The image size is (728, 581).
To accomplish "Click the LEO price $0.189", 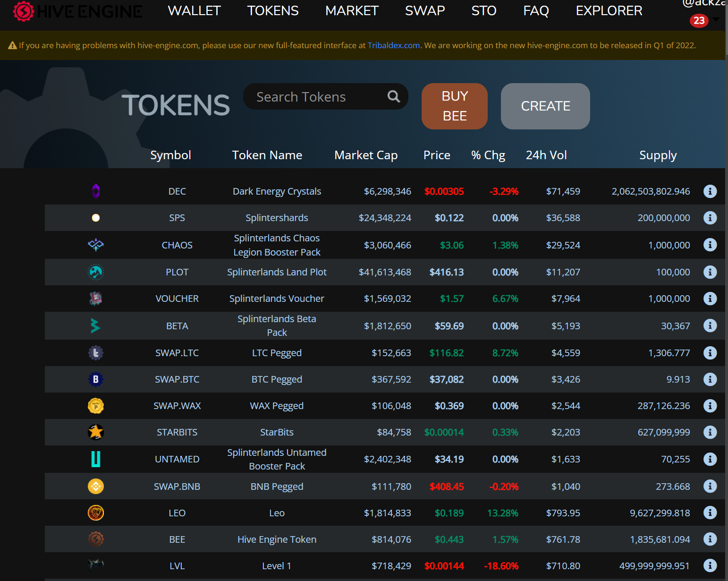I will 449,513.
